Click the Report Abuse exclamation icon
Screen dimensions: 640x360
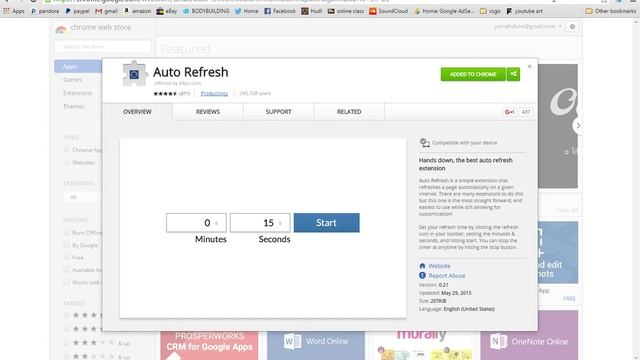click(422, 276)
